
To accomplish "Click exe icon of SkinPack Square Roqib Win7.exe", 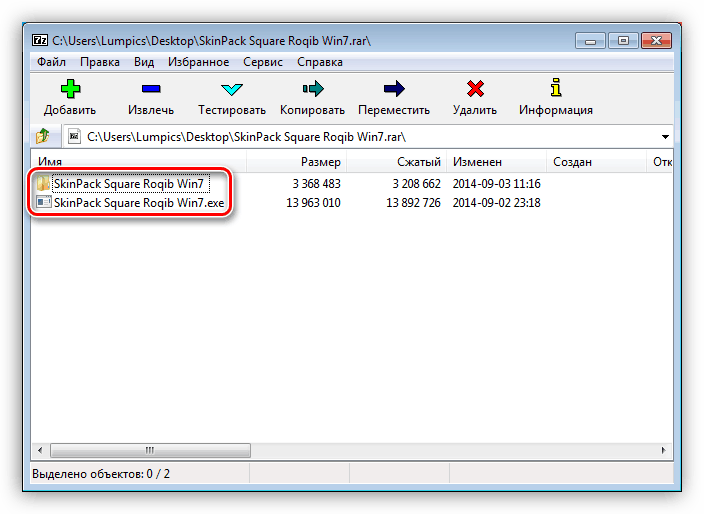I will point(44,202).
